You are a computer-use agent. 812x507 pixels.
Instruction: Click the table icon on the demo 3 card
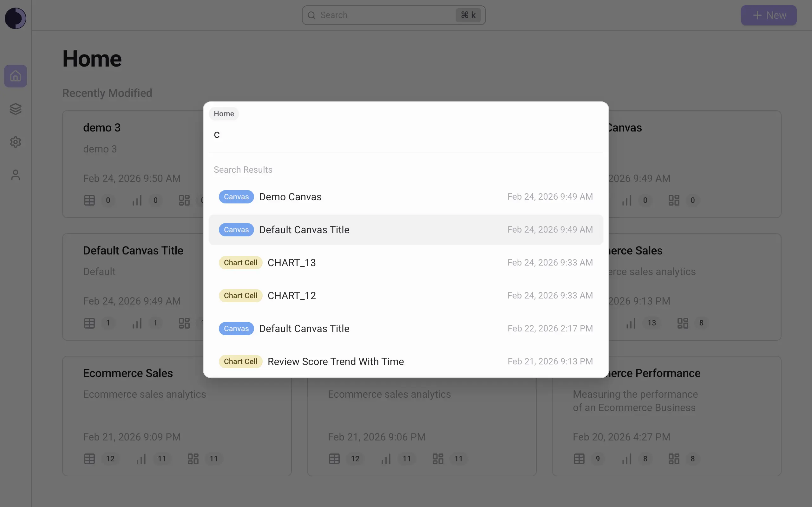coord(89,200)
